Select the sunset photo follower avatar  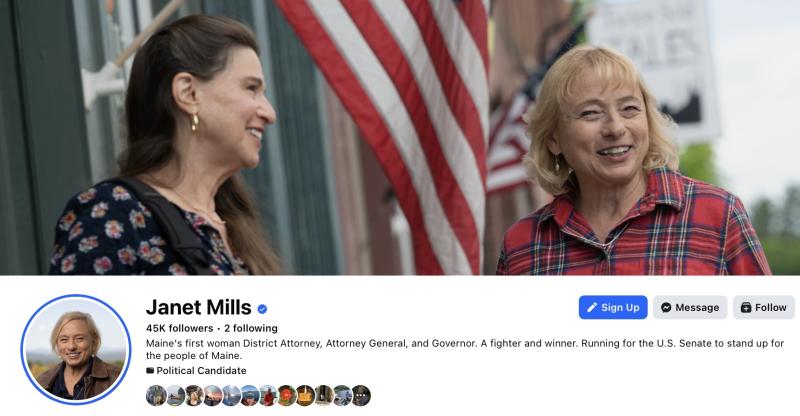pyautogui.click(x=213, y=396)
